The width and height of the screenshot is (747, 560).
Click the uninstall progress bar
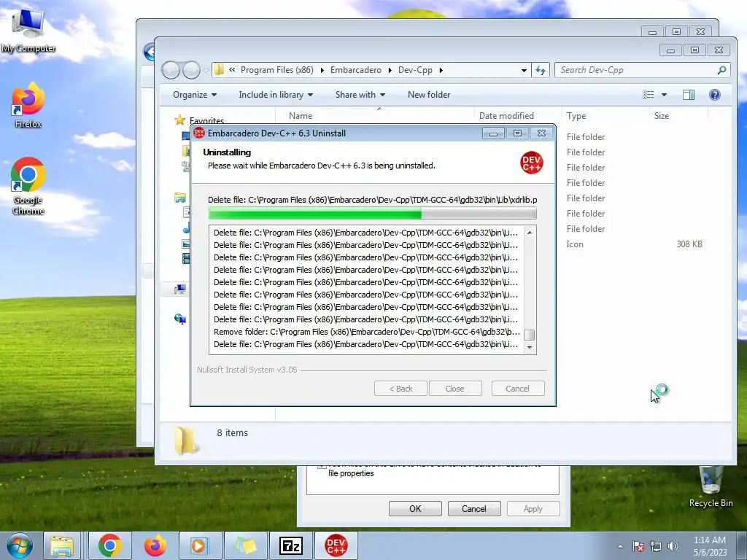(373, 214)
